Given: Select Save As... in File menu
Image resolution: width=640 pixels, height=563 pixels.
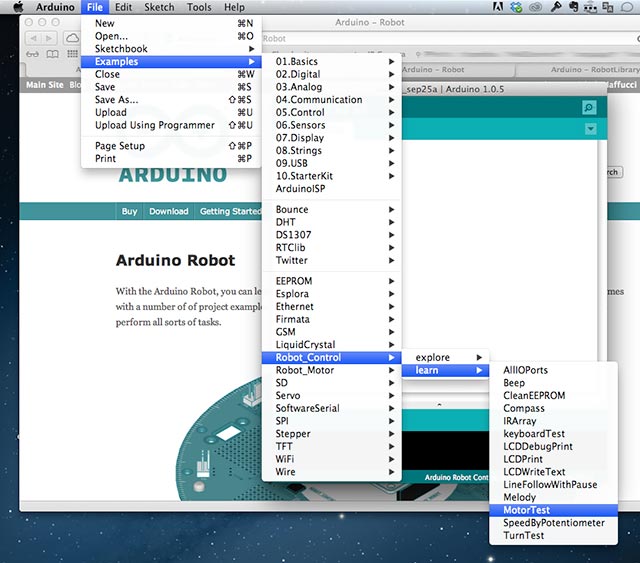Looking at the screenshot, I should (x=171, y=100).
